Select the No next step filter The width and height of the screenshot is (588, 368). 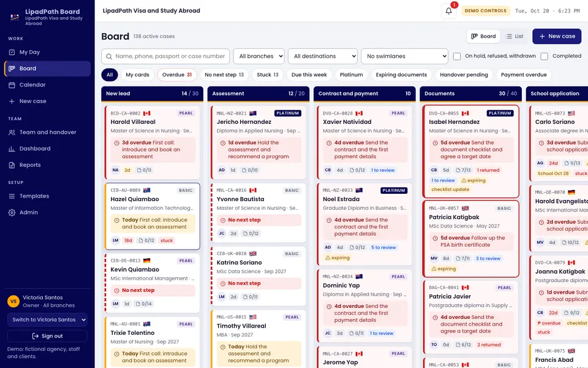224,75
